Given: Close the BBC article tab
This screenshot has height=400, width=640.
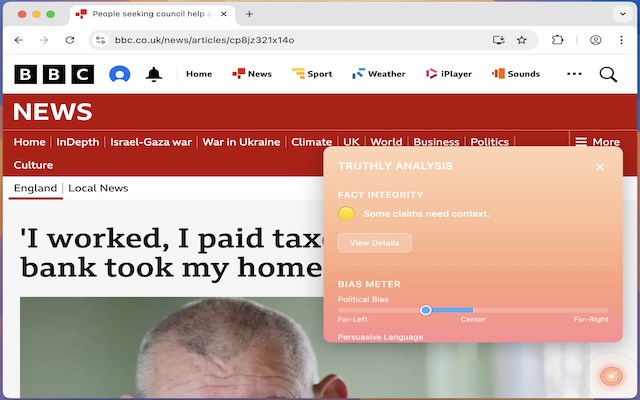Looking at the screenshot, I should tap(224, 14).
